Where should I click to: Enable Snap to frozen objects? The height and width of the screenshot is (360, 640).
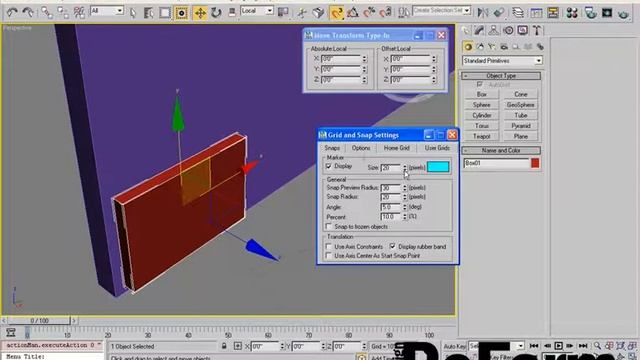pos(329,226)
